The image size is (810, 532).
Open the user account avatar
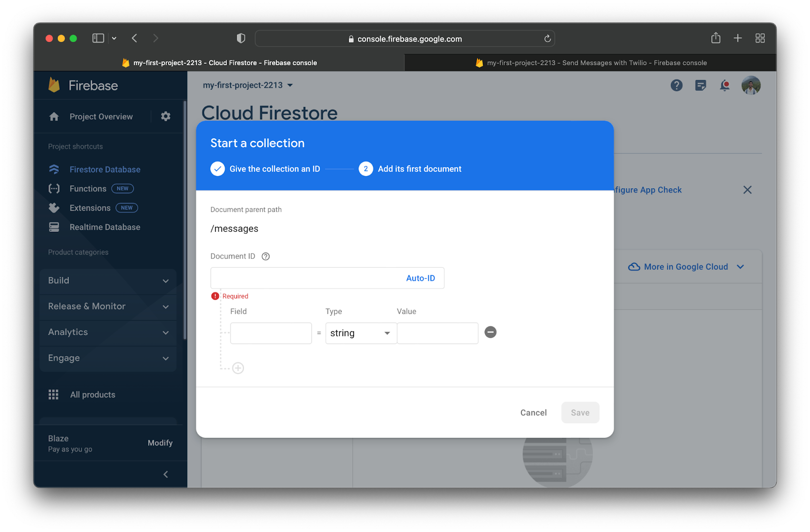pyautogui.click(x=751, y=86)
